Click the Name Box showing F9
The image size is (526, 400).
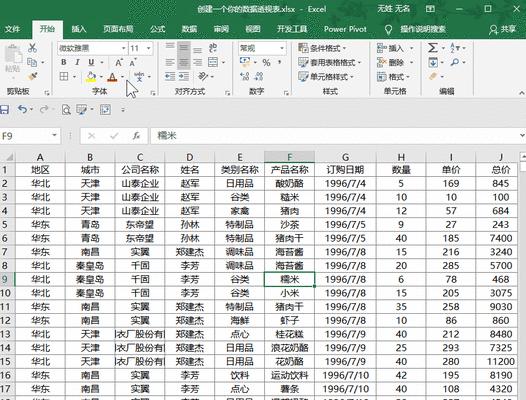click(25, 136)
